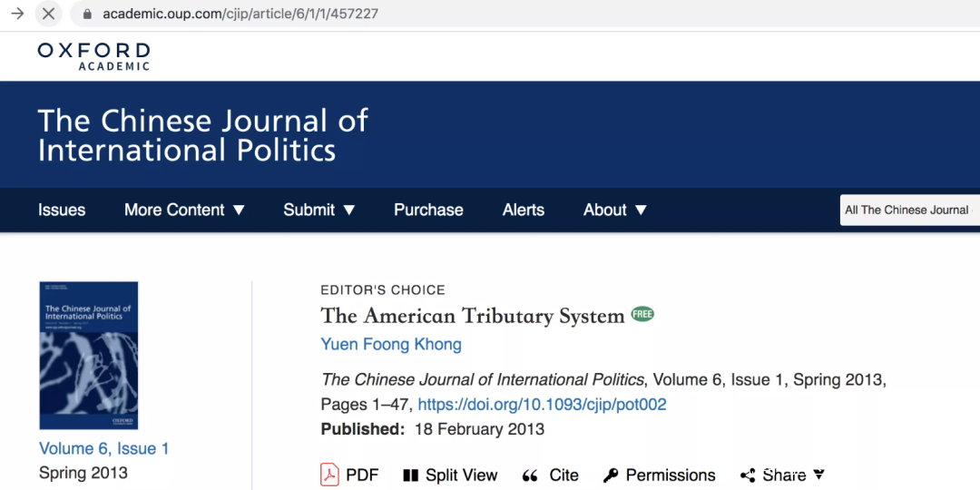This screenshot has height=490, width=980.
Task: Click the PDF document icon
Action: 329,475
